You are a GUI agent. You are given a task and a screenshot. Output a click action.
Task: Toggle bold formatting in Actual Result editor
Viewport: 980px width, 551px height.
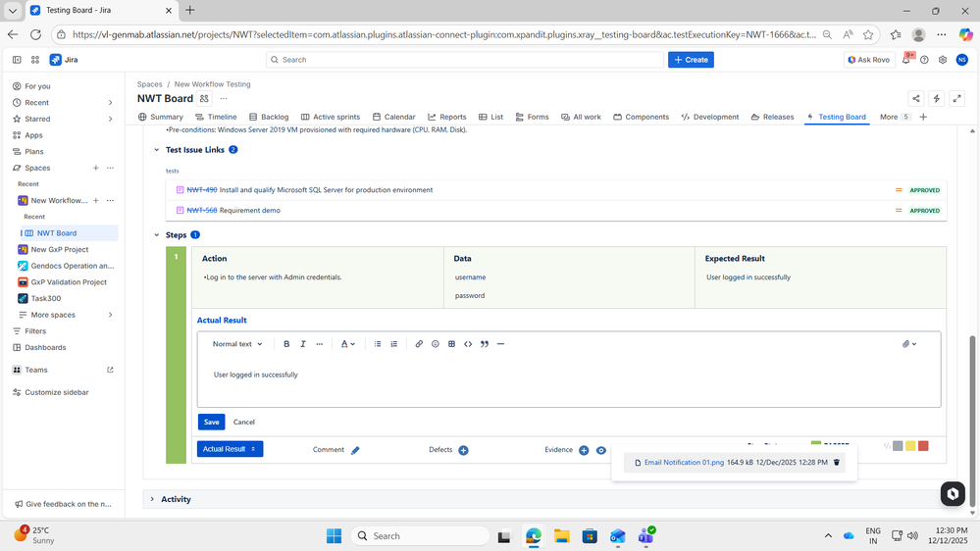(x=286, y=344)
